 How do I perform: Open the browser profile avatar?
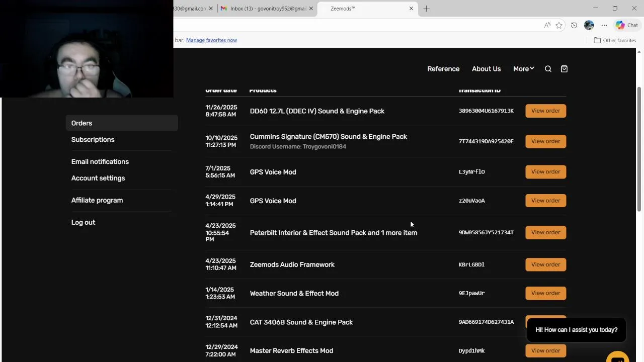pos(589,25)
